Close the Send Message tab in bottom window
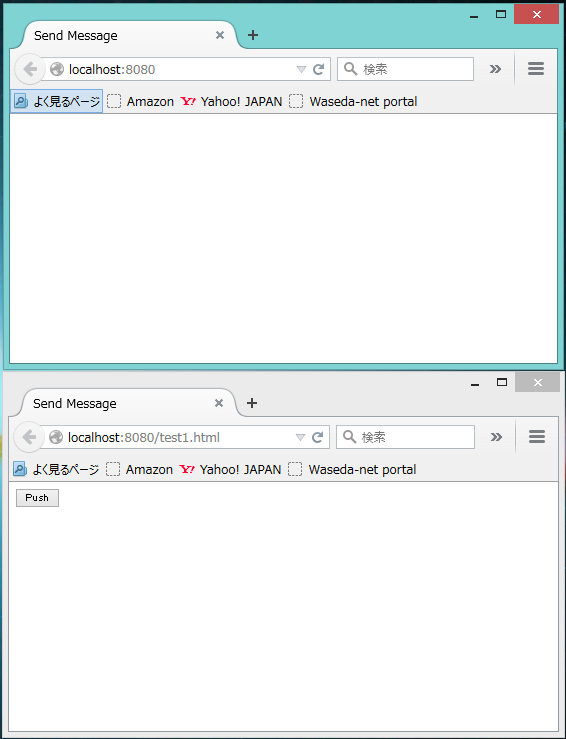 (219, 403)
